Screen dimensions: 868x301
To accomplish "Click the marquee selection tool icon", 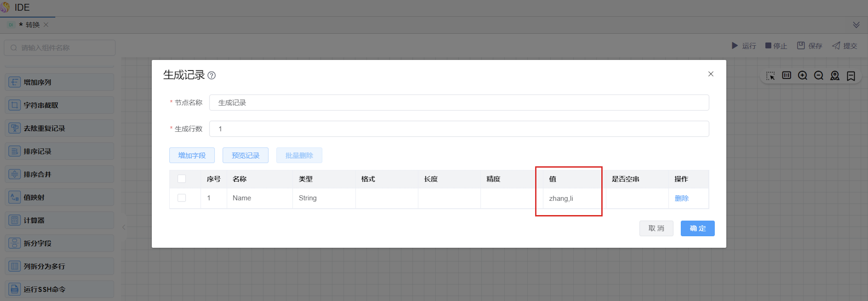I will click(x=770, y=76).
